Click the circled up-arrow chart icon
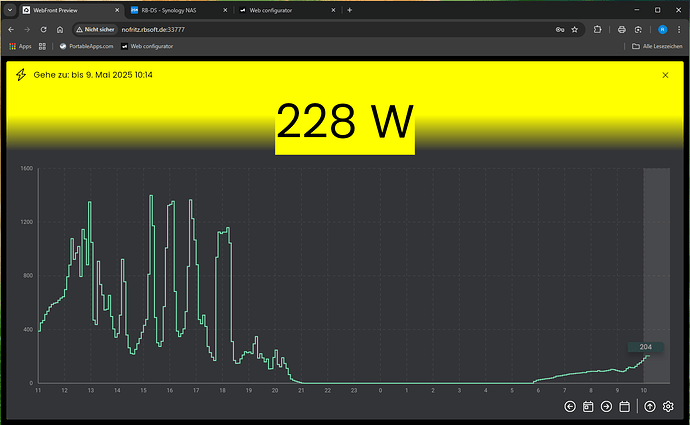The image size is (690, 425). click(x=650, y=407)
